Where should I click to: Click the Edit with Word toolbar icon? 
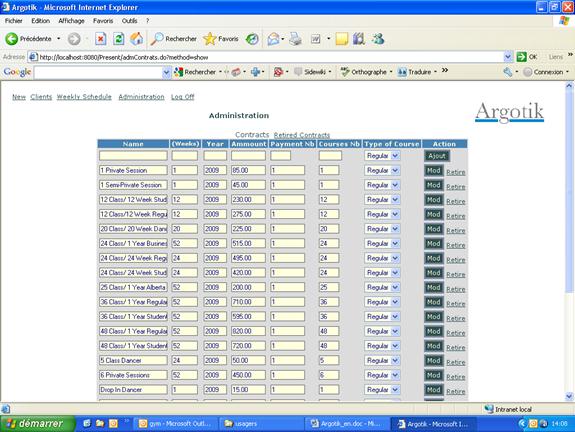(315, 39)
